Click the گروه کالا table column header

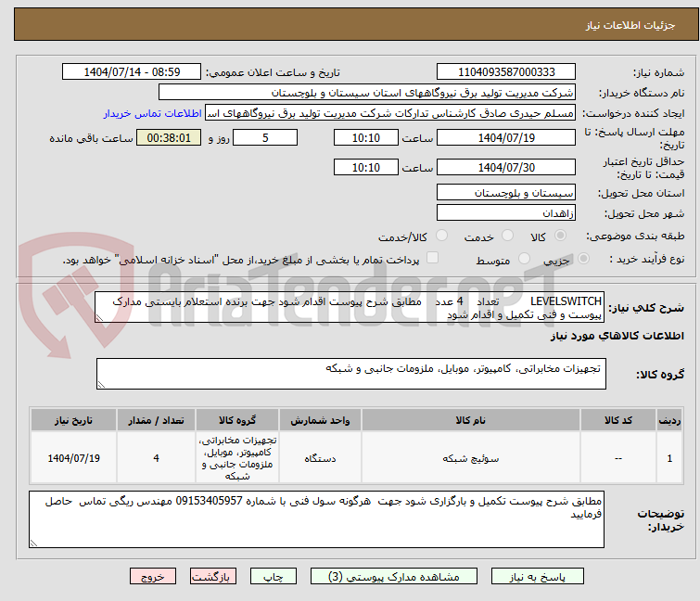(237, 420)
